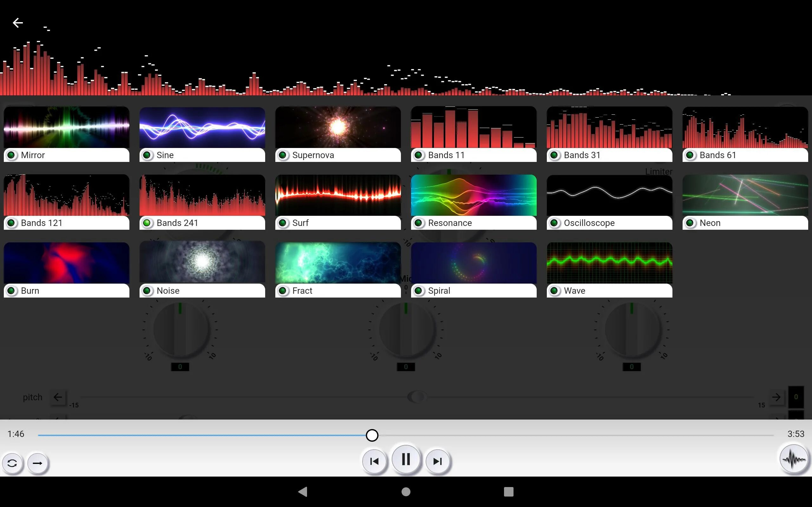Click the play order arrow icon
812x507 pixels.
pos(37,463)
